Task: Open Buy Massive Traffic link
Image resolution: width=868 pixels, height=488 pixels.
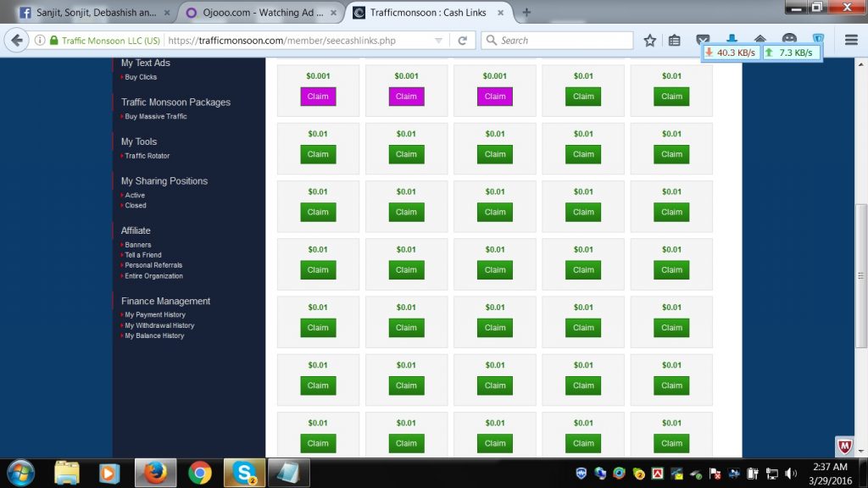Action: click(x=156, y=116)
